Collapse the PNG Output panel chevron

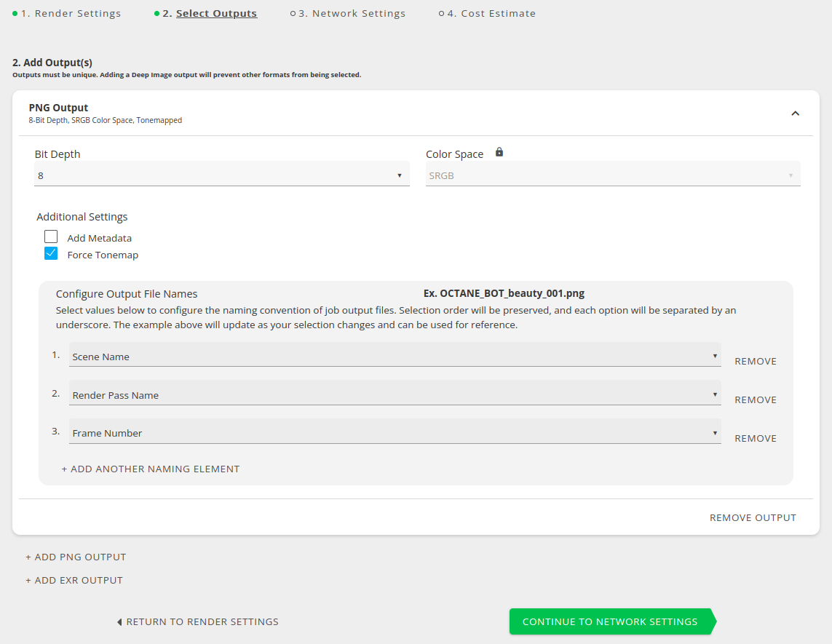pos(795,114)
